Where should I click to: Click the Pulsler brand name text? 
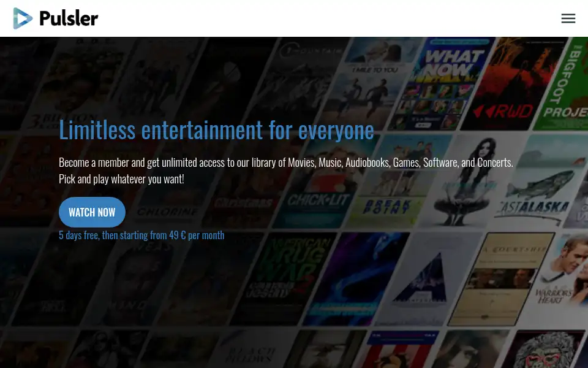(x=69, y=18)
